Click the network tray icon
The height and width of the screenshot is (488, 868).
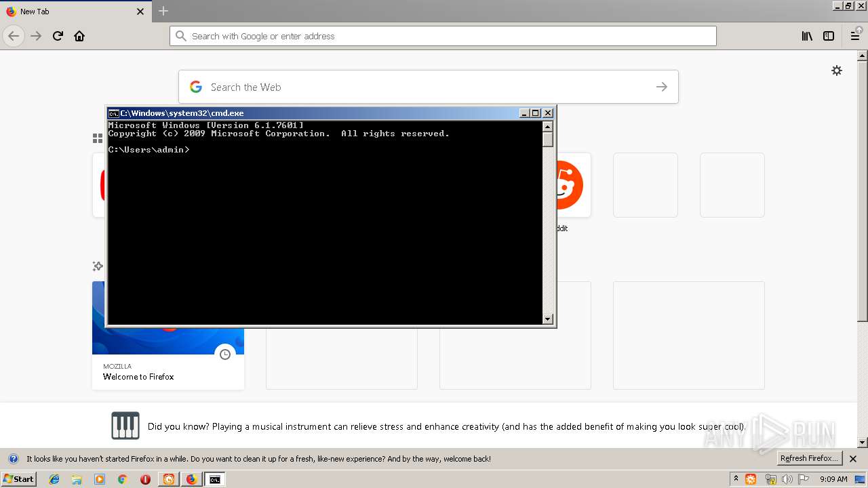tap(770, 479)
